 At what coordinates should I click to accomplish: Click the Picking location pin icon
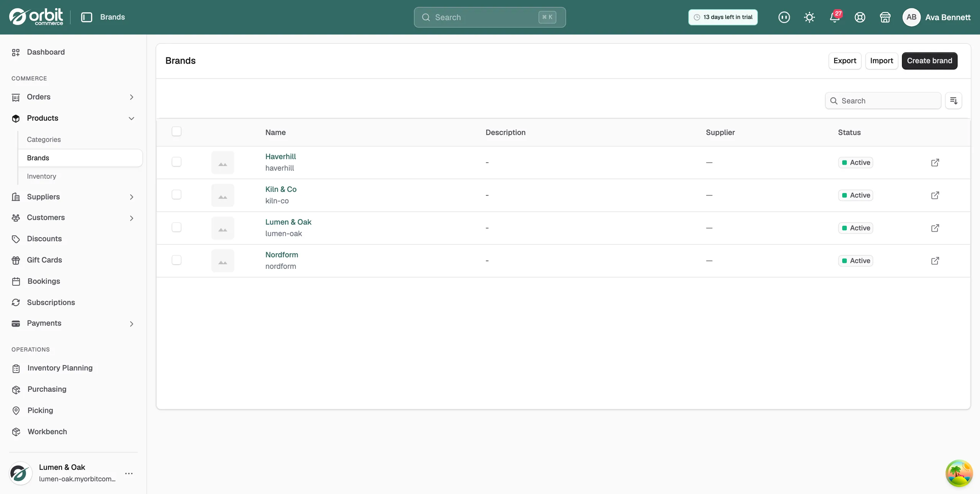(x=16, y=411)
